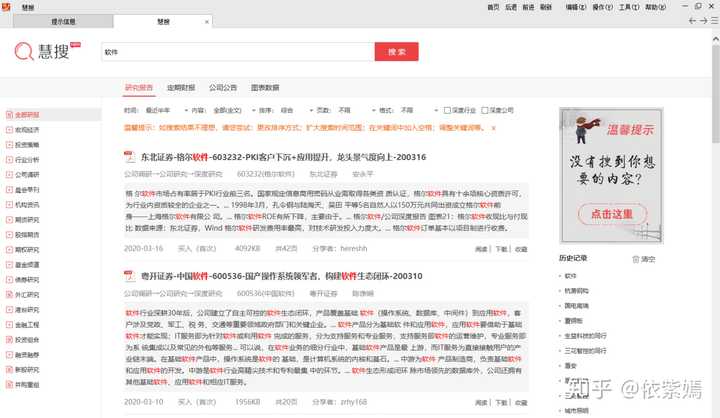
Task: Switch to the 公司公告 tab
Action: [x=223, y=87]
